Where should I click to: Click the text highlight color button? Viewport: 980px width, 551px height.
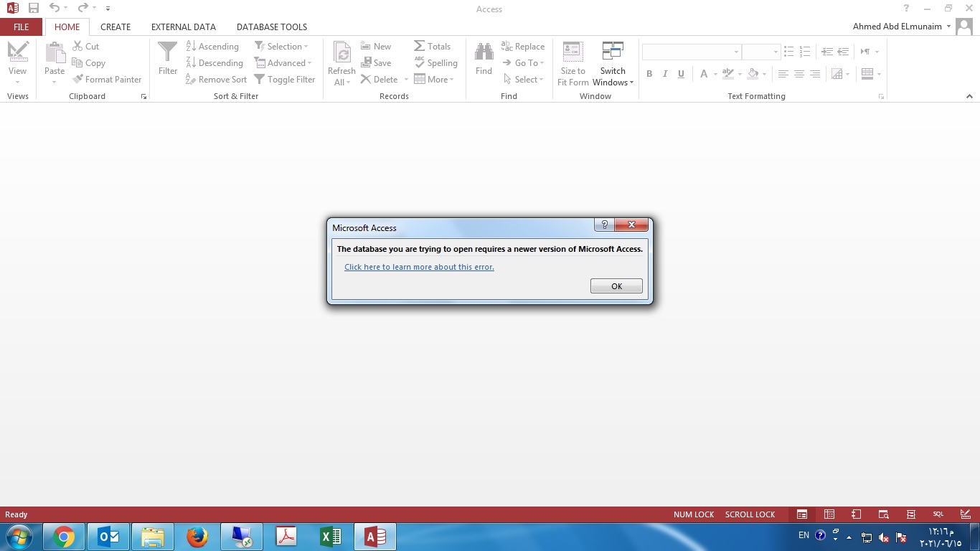728,74
